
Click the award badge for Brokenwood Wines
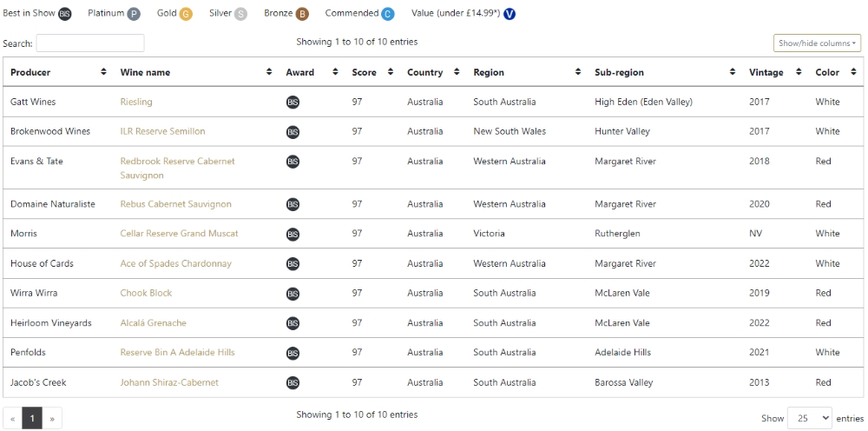point(293,132)
